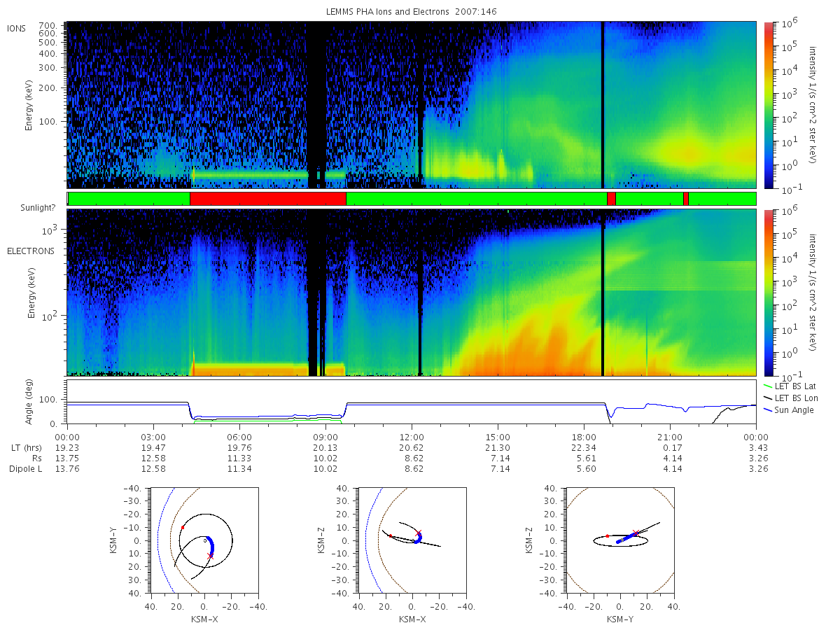Screen dimensions: 840x630
Task: Click the IONS panel label
Action: click(16, 28)
